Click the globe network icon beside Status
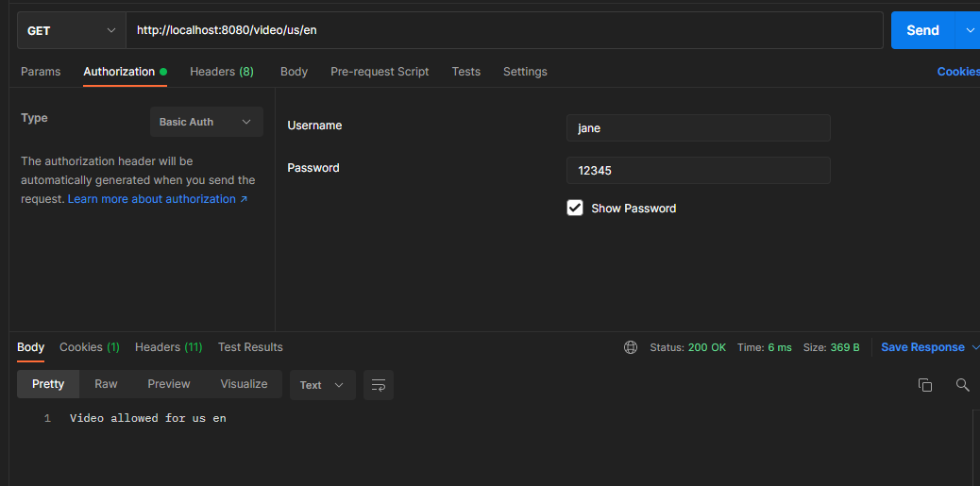 (631, 347)
